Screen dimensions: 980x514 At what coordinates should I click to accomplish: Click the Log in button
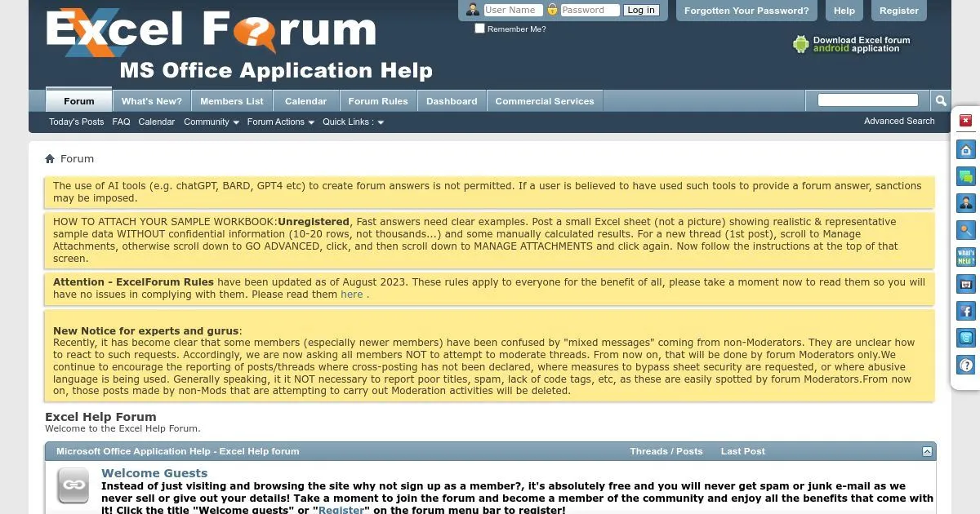pos(640,10)
